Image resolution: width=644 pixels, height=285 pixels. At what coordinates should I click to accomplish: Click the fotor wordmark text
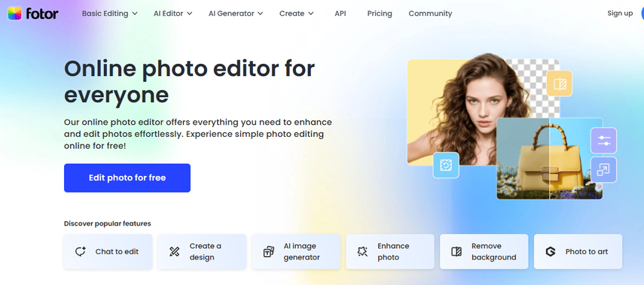42,14
